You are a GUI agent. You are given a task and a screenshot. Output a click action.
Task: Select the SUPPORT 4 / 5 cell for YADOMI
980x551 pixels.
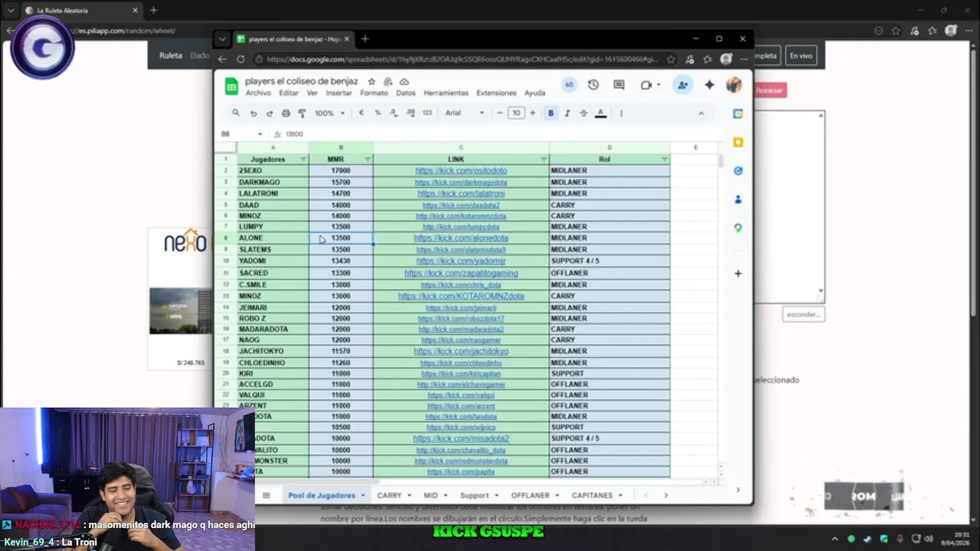coord(609,261)
